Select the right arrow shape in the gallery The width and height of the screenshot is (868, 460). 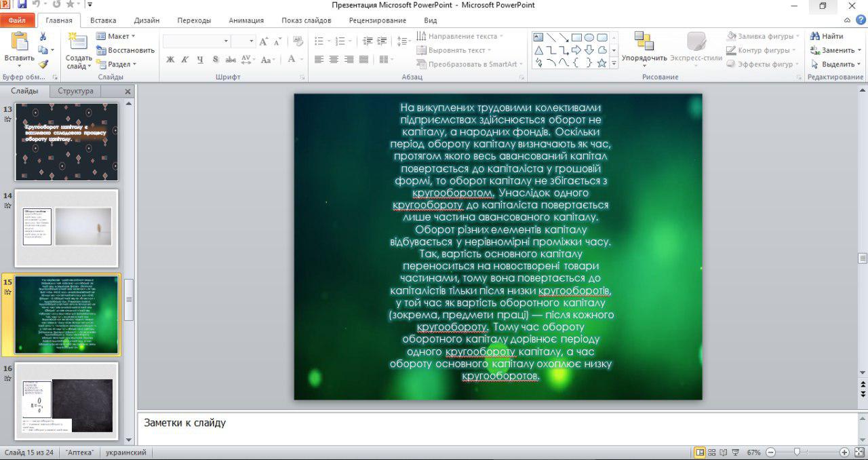(576, 50)
